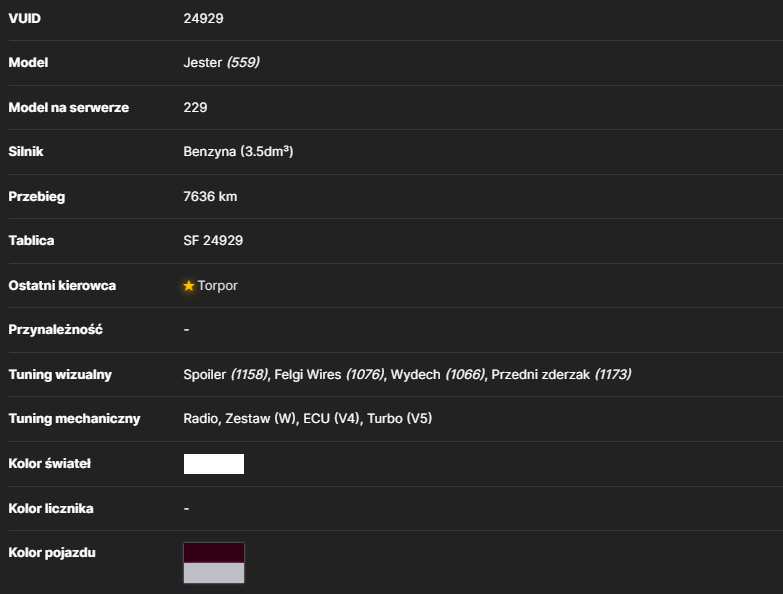Click the Silnik row label
This screenshot has height=594, width=783.
pyautogui.click(x=26, y=151)
